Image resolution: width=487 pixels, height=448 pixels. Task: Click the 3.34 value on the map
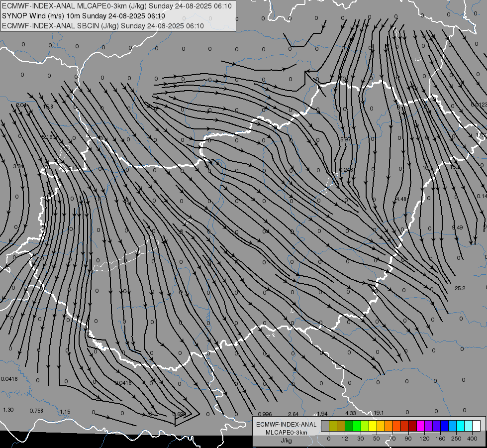18,166
